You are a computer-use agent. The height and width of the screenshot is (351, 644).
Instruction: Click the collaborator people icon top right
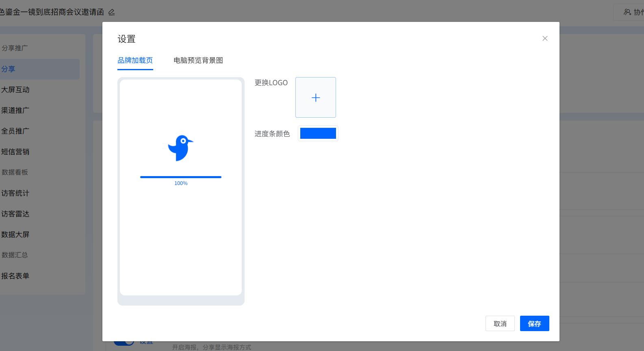click(627, 12)
